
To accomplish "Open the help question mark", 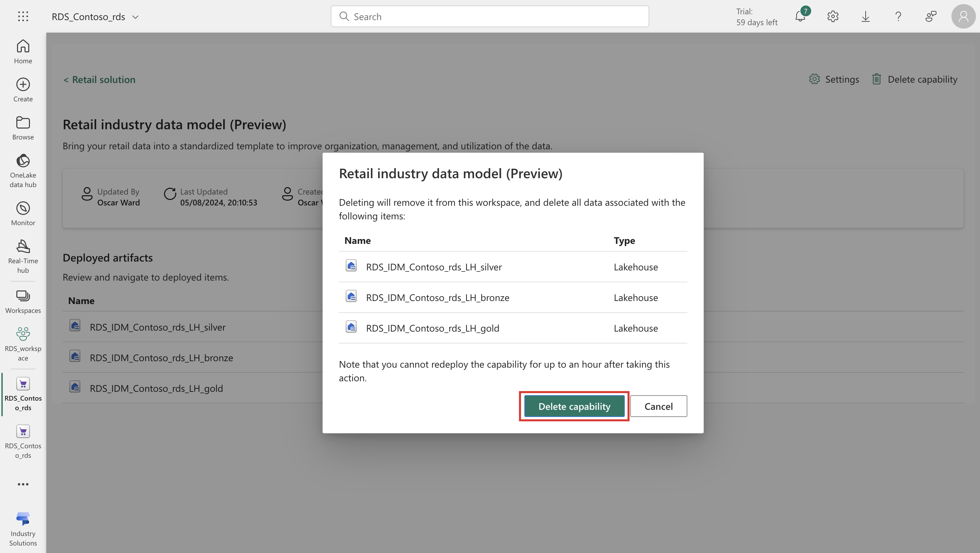I will pos(898,16).
